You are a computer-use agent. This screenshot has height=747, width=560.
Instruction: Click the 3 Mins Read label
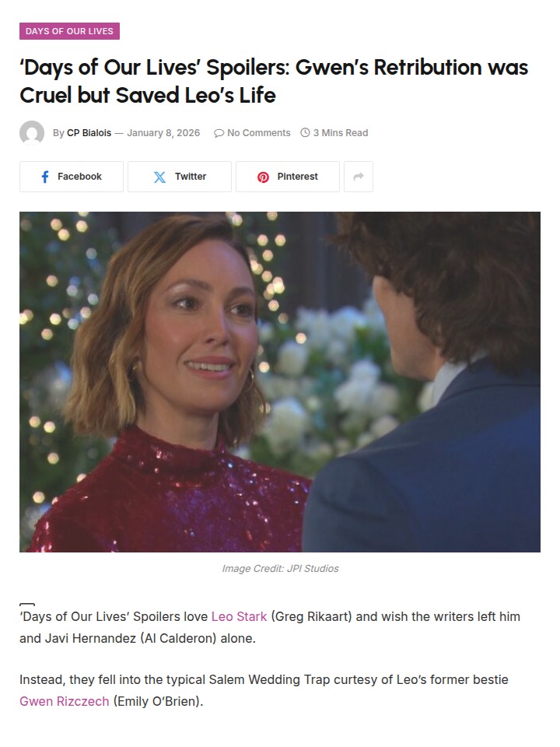(341, 133)
